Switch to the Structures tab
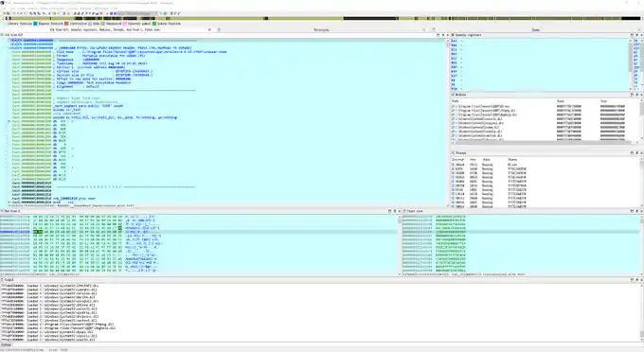644x352 pixels. point(321,29)
